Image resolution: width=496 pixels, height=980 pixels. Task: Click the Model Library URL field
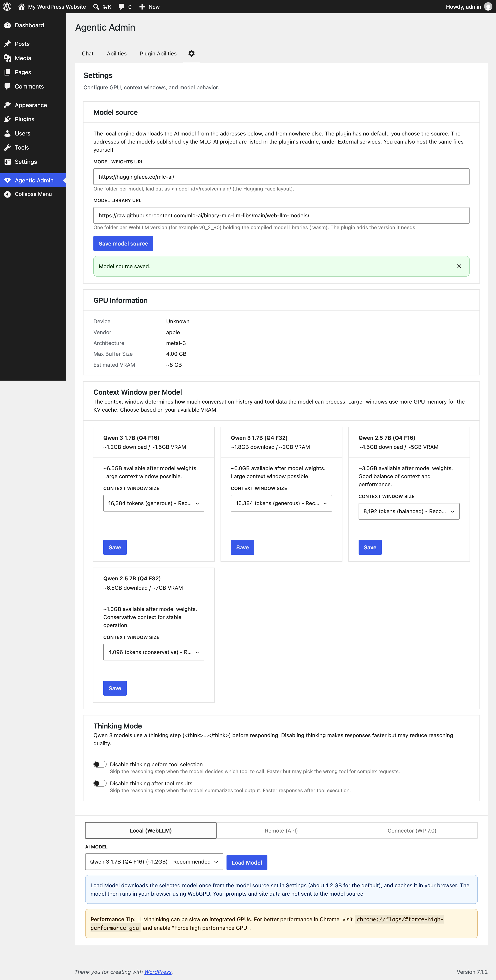click(281, 215)
